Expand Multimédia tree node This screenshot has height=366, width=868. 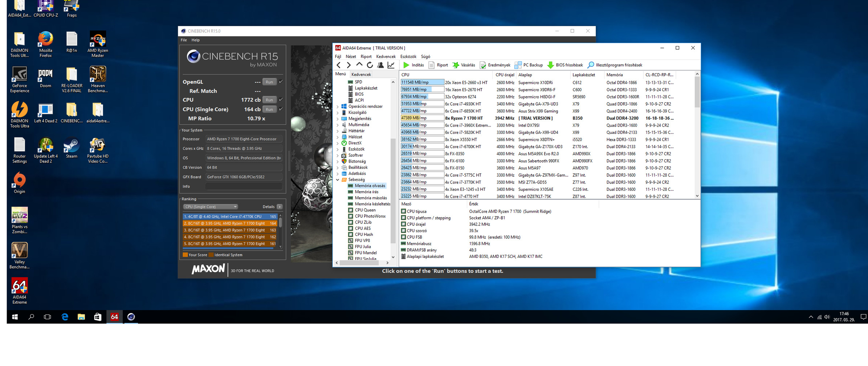click(x=338, y=125)
